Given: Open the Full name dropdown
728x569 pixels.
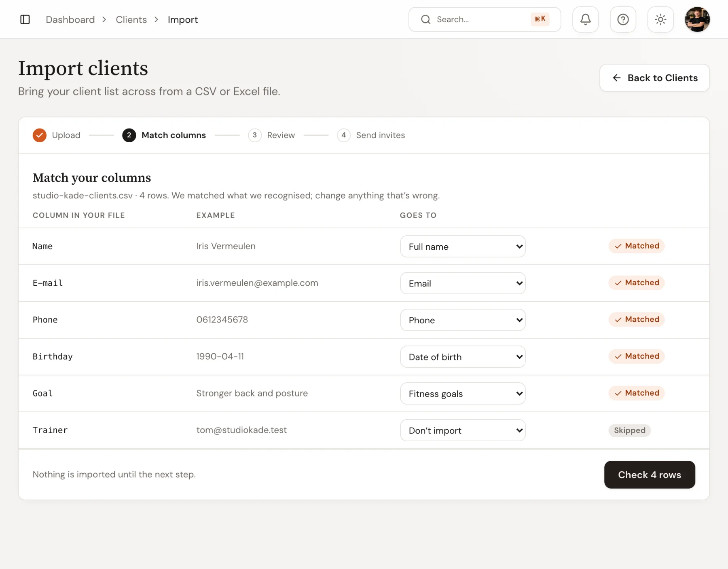Looking at the screenshot, I should [463, 247].
